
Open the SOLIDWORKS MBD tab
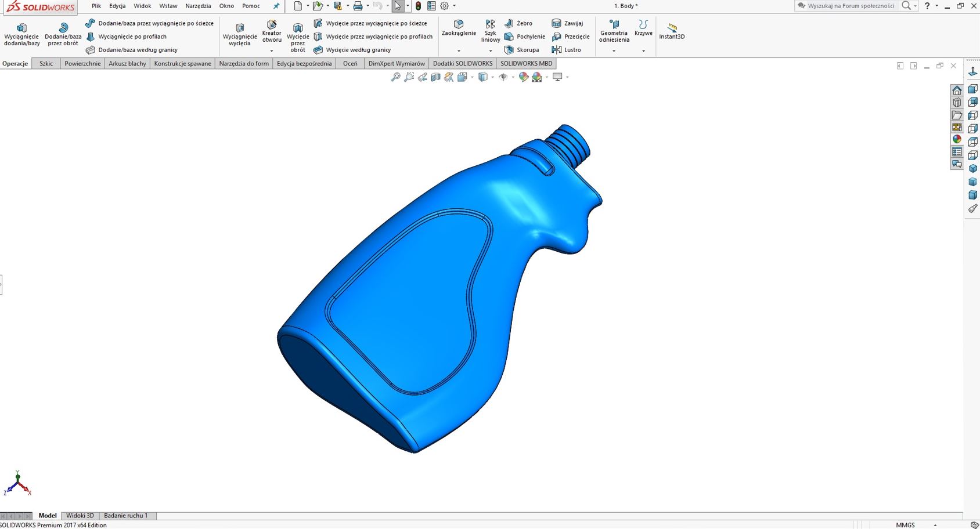[526, 64]
